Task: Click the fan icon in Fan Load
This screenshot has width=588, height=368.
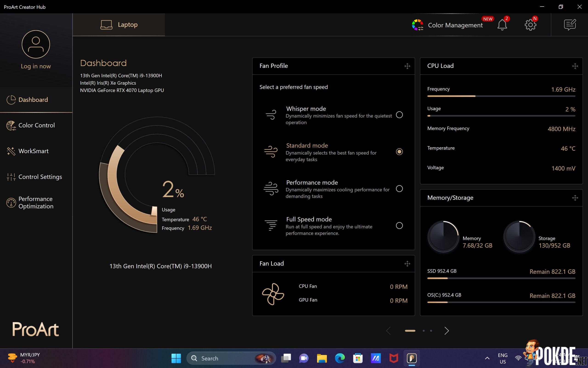Action: pyautogui.click(x=273, y=294)
